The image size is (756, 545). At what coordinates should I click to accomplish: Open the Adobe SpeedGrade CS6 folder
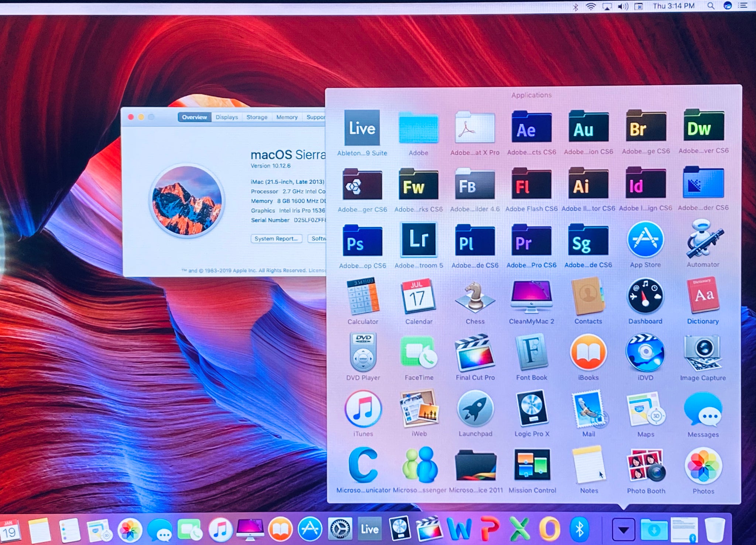click(588, 240)
